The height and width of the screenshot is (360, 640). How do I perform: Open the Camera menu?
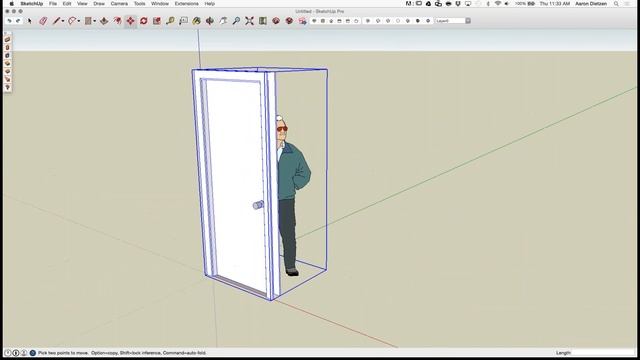[119, 4]
